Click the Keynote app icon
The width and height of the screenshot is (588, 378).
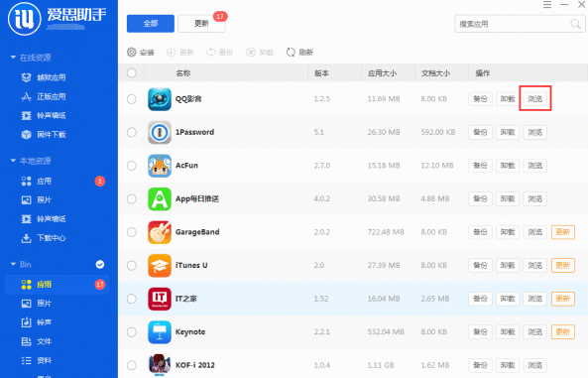pyautogui.click(x=160, y=331)
